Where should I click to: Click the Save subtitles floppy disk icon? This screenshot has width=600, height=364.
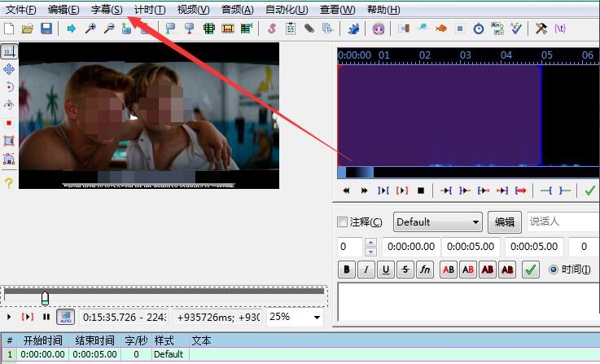(x=46, y=29)
